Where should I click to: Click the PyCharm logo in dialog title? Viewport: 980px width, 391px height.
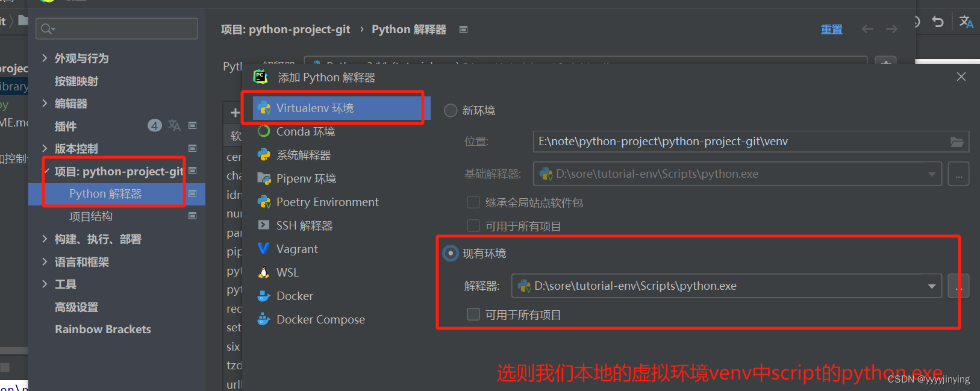point(260,77)
